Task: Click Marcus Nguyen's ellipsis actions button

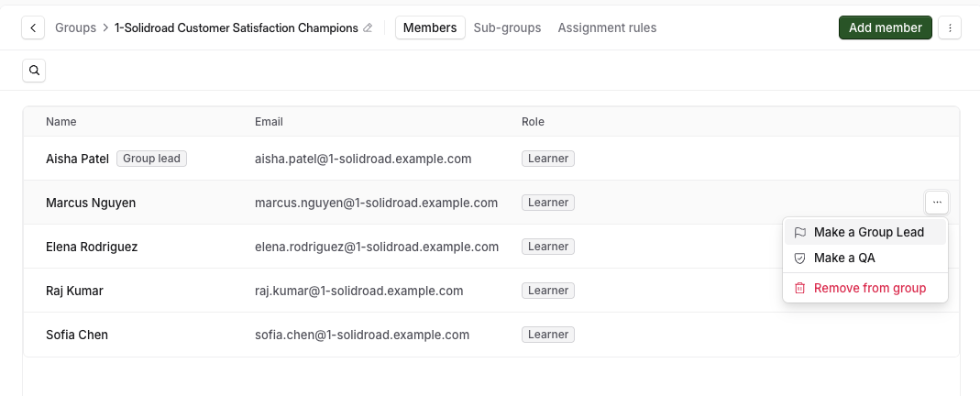Action: click(937, 203)
